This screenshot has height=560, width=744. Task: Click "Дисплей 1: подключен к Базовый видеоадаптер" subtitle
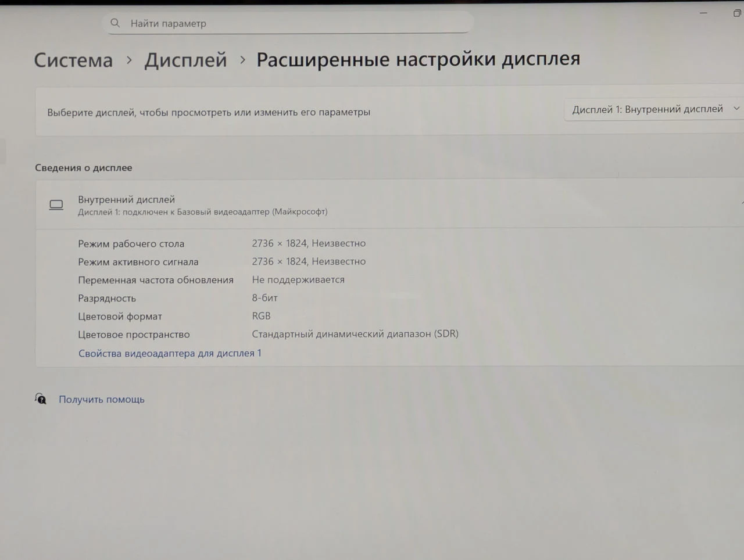click(x=203, y=212)
